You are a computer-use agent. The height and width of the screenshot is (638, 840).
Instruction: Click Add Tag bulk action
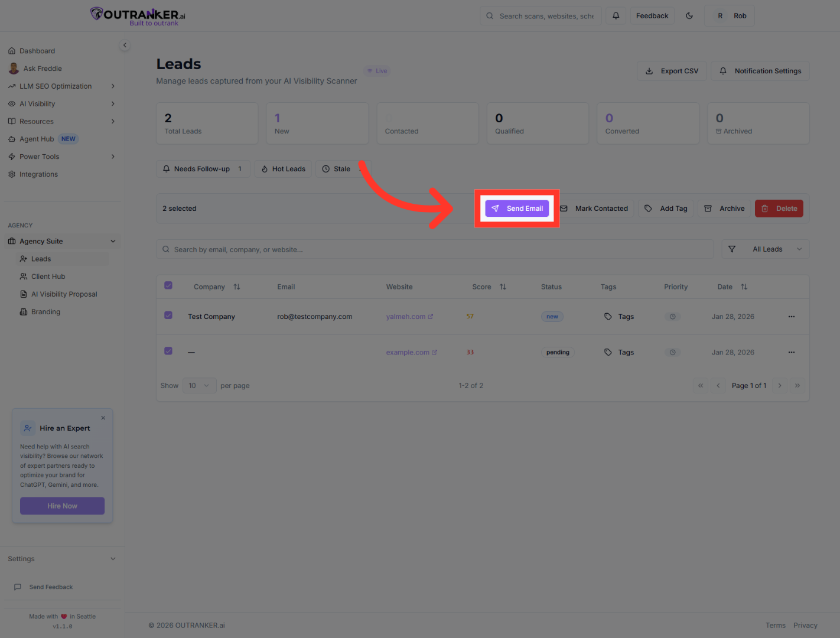(x=666, y=209)
